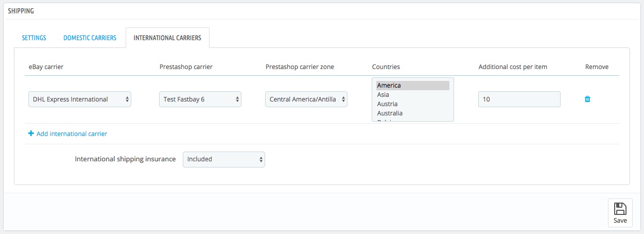Viewport: 644px width, 234px height.
Task: Open the Prestashop carrier zone dropdown
Action: click(306, 99)
